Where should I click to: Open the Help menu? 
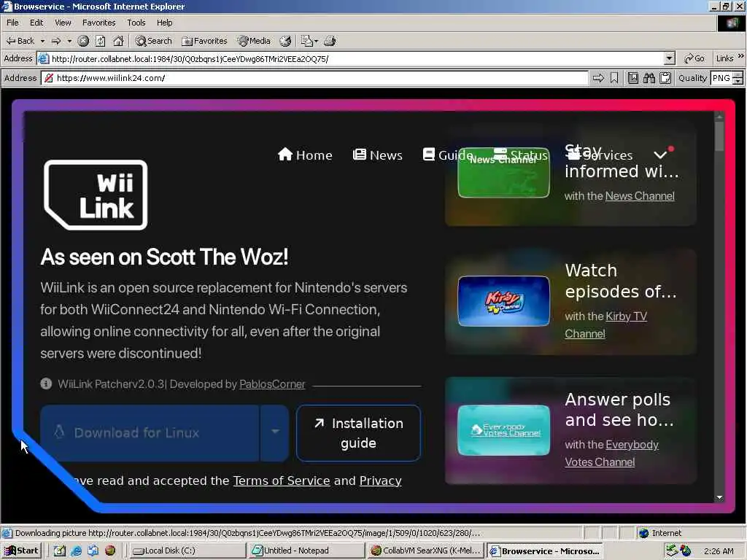click(164, 23)
